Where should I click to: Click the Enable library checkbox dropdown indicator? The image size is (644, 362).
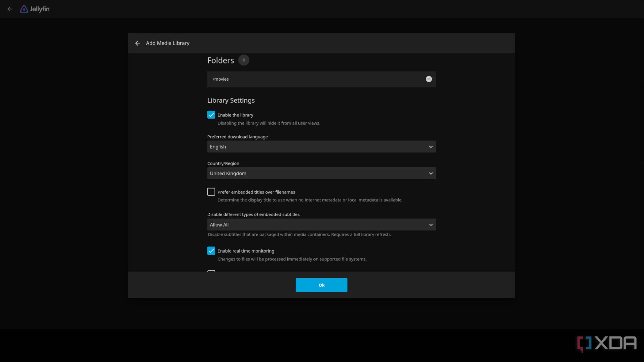tap(211, 115)
